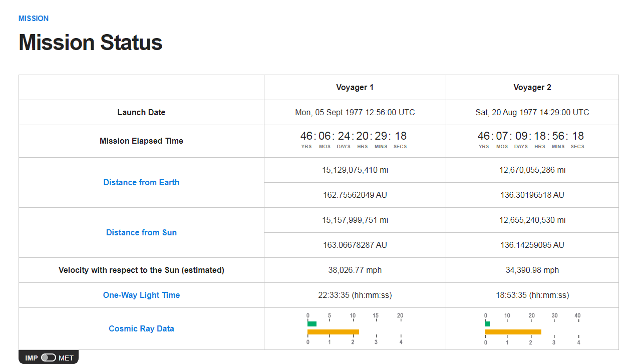
Task: Click the 15,157,999,751 mi Sun distance
Action: [x=355, y=220]
